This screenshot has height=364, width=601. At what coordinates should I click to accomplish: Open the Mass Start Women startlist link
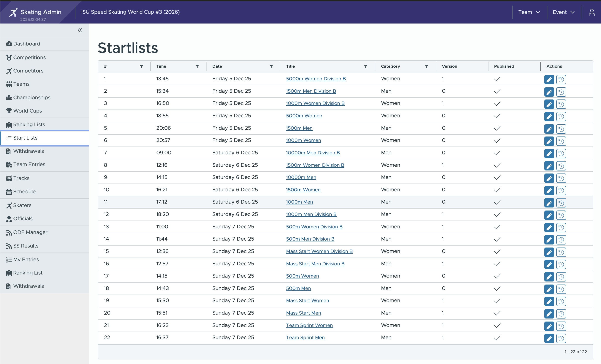point(307,300)
